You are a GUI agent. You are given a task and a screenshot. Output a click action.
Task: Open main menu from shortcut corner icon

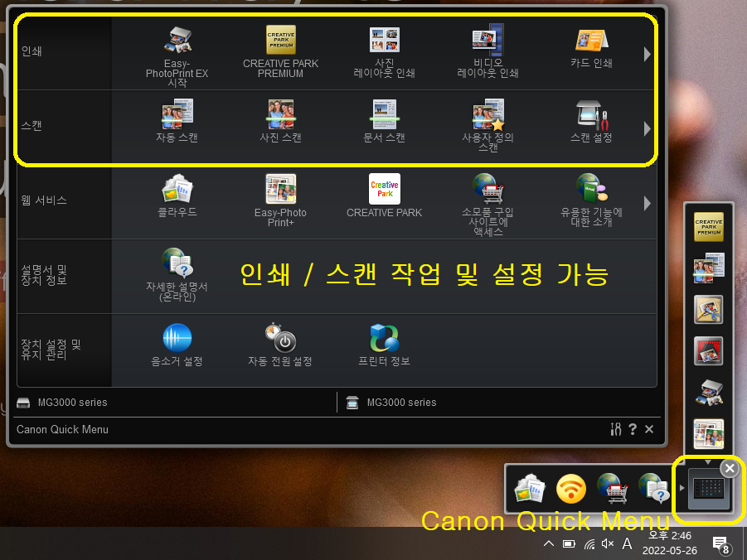[709, 489]
